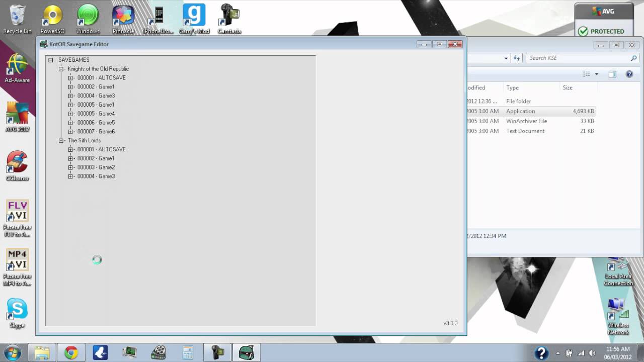Open Windows Explorer from the taskbar

pos(42,353)
